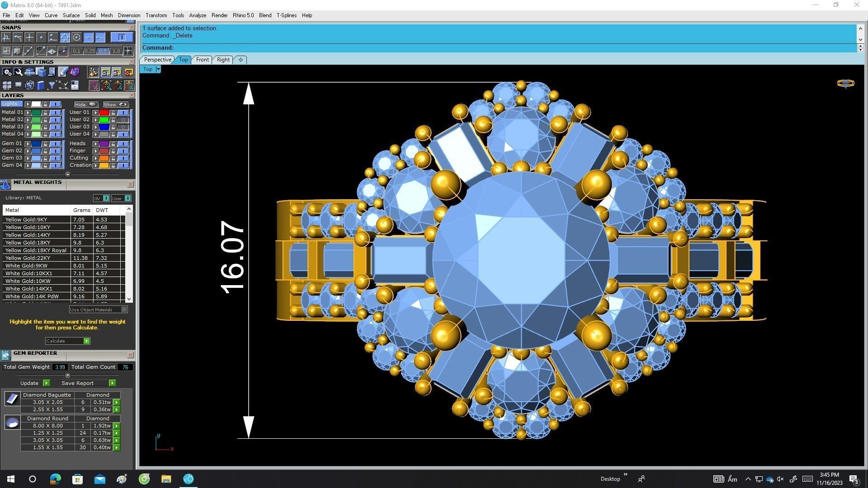Viewport: 868px width, 488px height.
Task: Open the Top viewport dropdown arrow
Action: [x=158, y=69]
